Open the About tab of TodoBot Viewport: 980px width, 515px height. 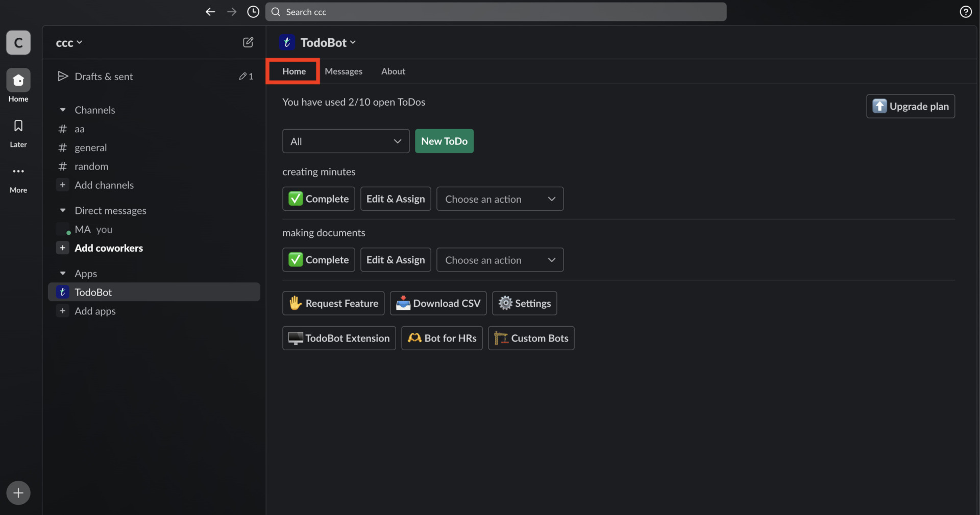(x=393, y=71)
